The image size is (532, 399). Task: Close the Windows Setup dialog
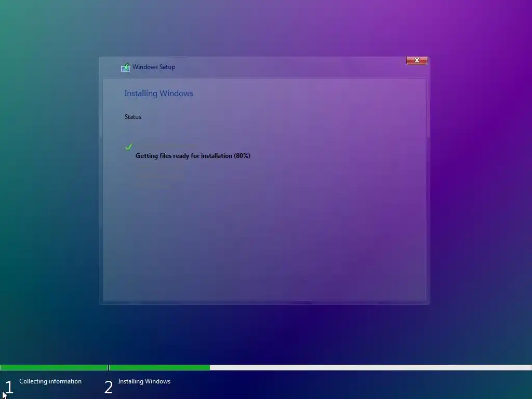(417, 60)
